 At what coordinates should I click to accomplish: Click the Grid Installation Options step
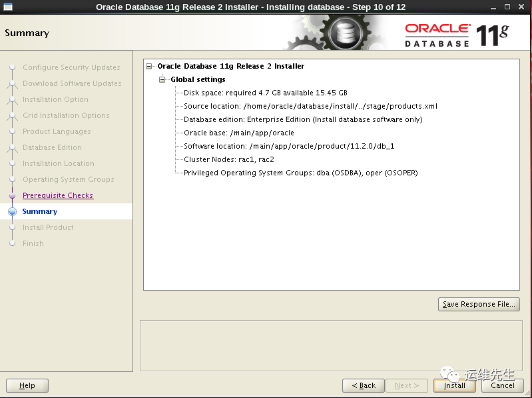(66, 115)
